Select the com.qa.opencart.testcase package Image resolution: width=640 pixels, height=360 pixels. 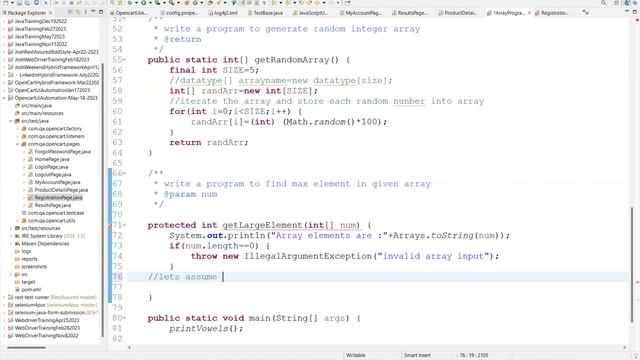click(56, 213)
